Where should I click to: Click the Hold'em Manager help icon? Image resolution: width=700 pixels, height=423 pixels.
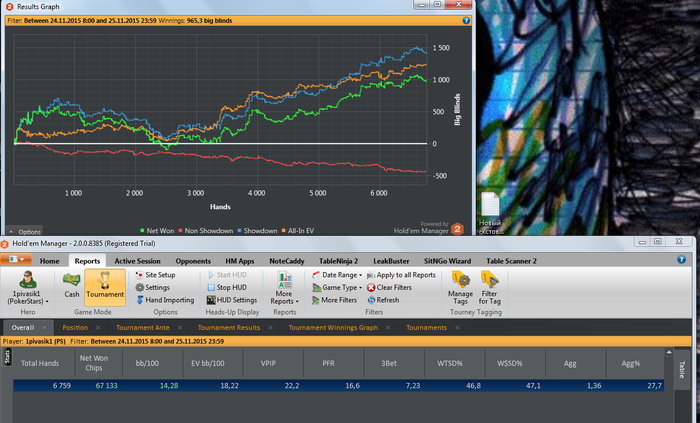point(681,259)
